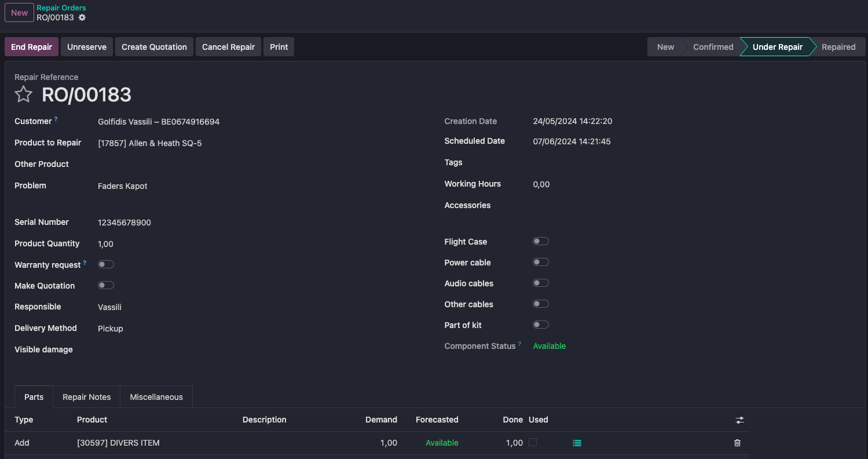Follow the Repair Orders breadcrumb link
The width and height of the screenshot is (868, 459).
(x=61, y=8)
